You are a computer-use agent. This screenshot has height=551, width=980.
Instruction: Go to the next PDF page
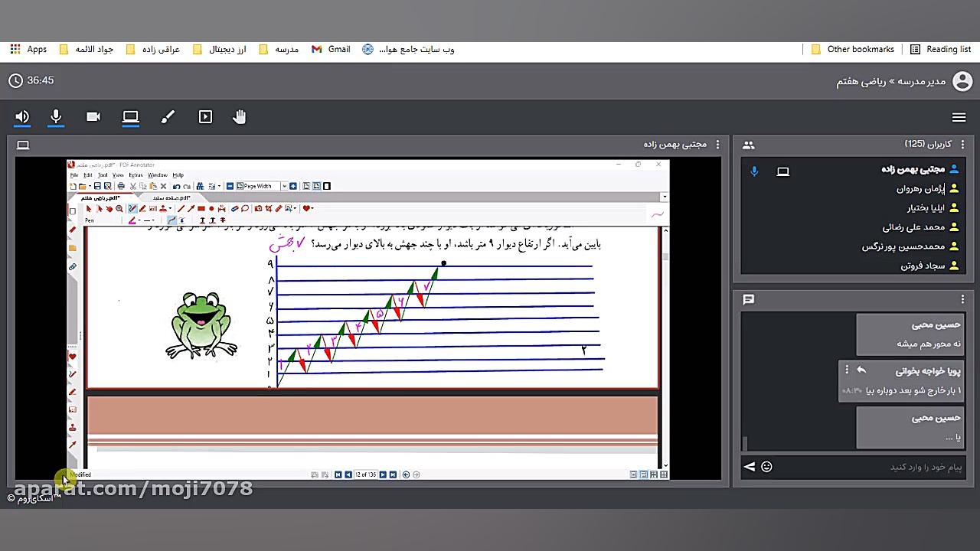(383, 474)
